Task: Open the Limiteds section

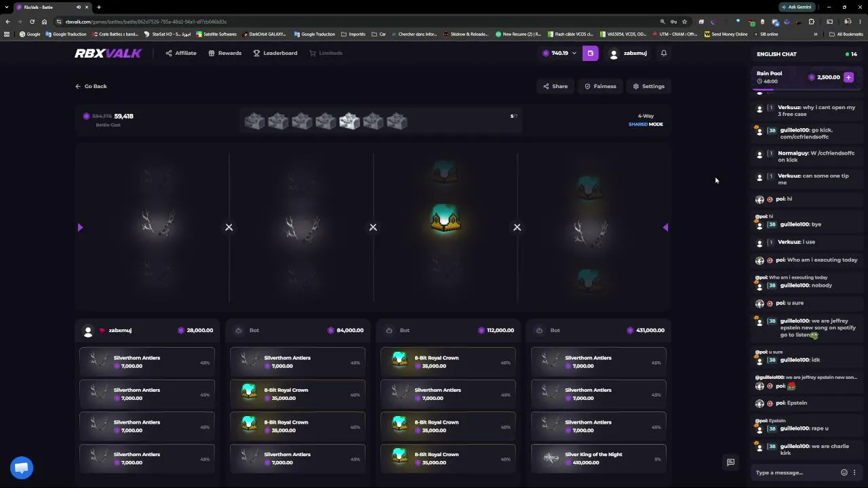Action: [326, 53]
